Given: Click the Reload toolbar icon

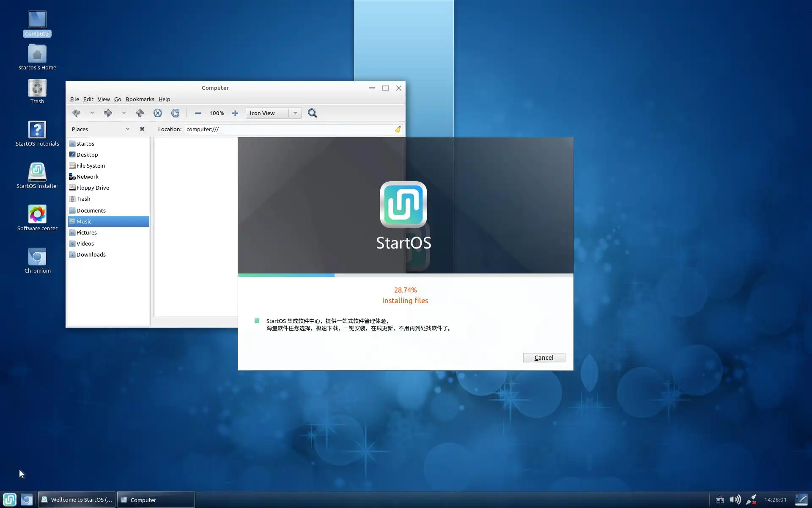Looking at the screenshot, I should tap(175, 113).
